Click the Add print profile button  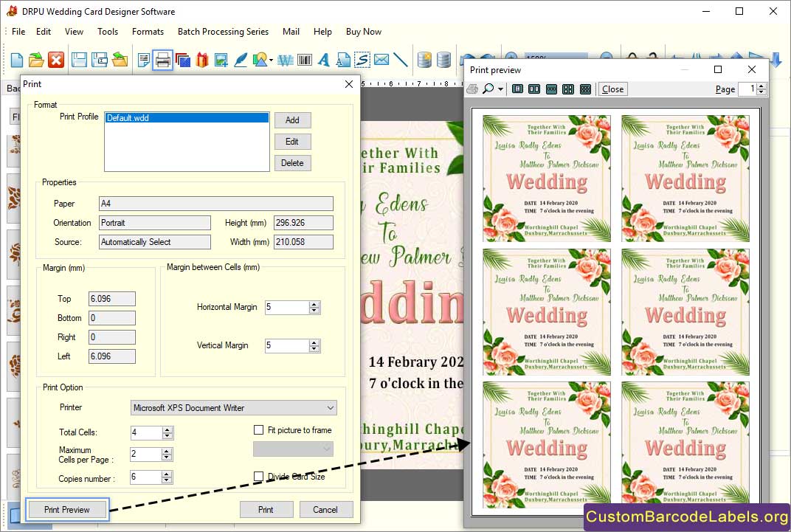[x=293, y=120]
